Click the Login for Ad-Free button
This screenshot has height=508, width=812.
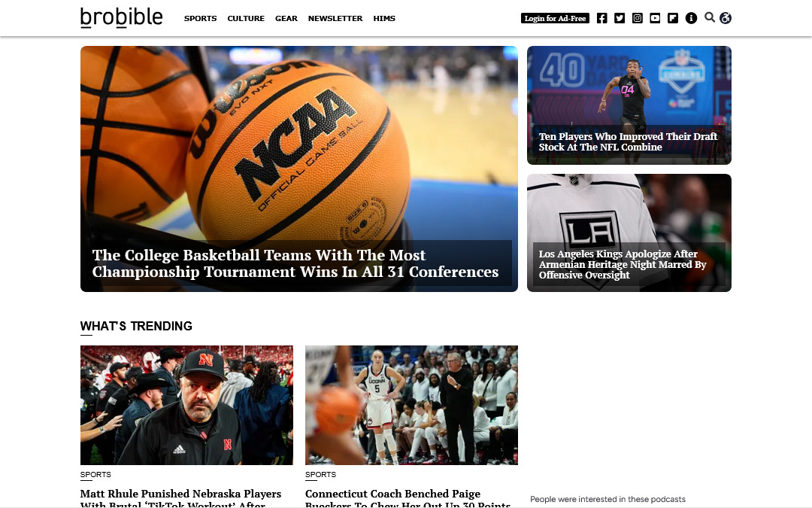pyautogui.click(x=555, y=18)
